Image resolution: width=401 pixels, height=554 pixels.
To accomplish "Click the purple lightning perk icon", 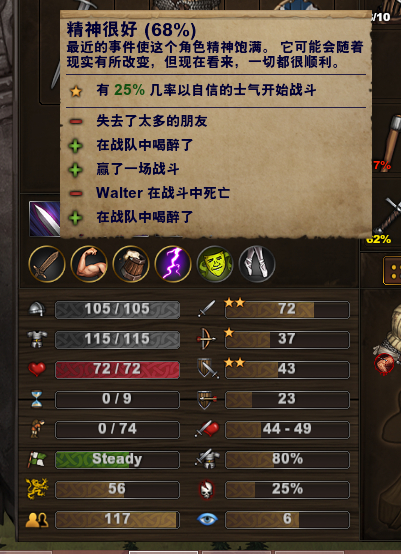I will (x=173, y=264).
